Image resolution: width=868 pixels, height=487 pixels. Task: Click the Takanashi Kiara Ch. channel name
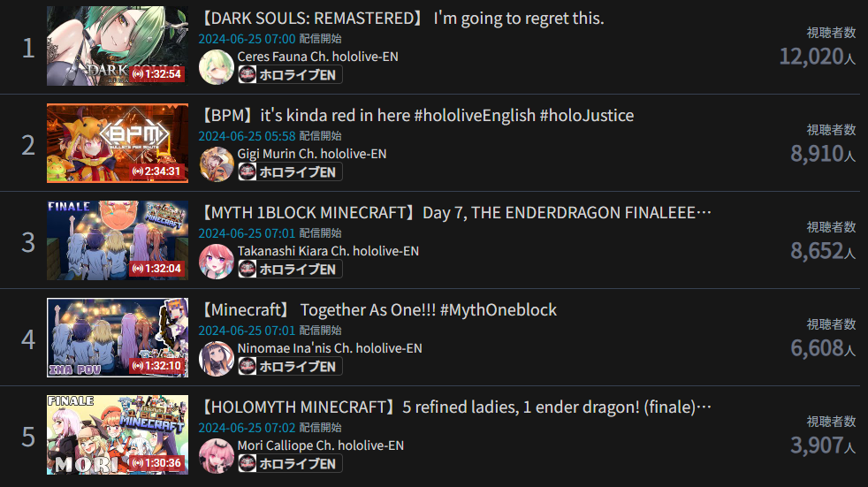click(328, 251)
